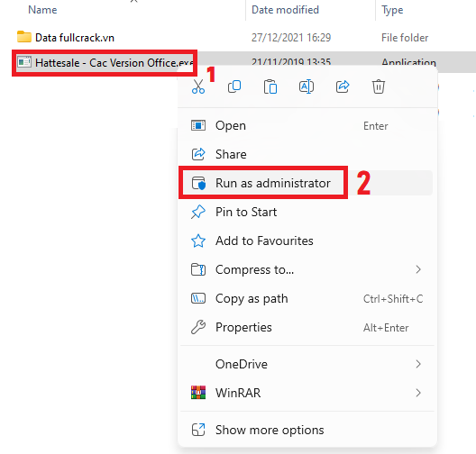Click the WinRAR books icon
Screen dimensions: 476x454
198,393
